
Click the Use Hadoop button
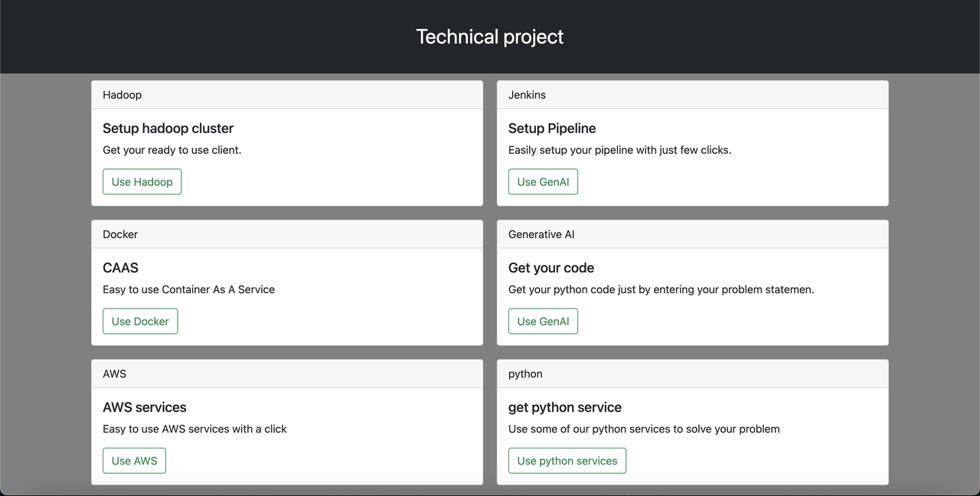click(142, 182)
